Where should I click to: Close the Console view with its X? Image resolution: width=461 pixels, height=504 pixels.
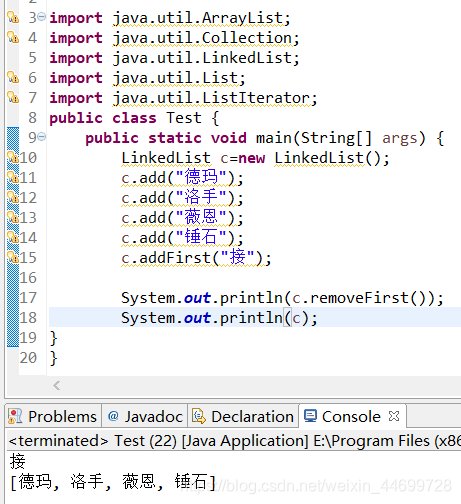click(394, 416)
